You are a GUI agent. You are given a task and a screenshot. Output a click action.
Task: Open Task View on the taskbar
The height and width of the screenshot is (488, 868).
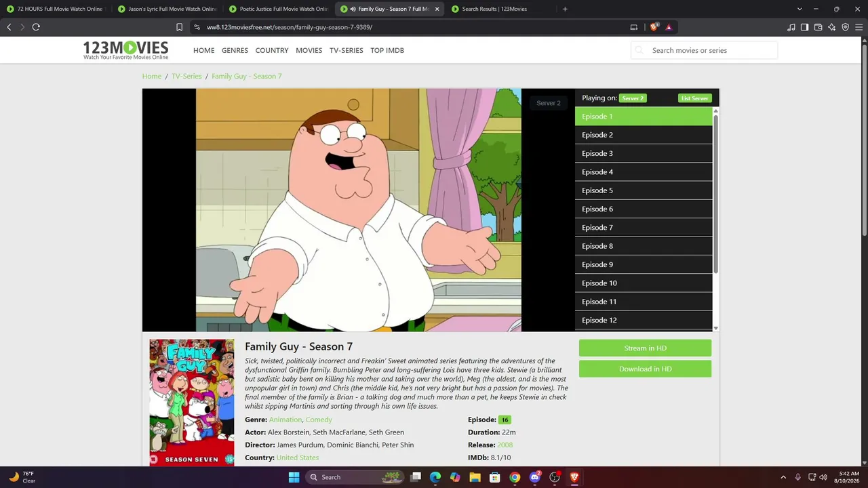tap(416, 477)
